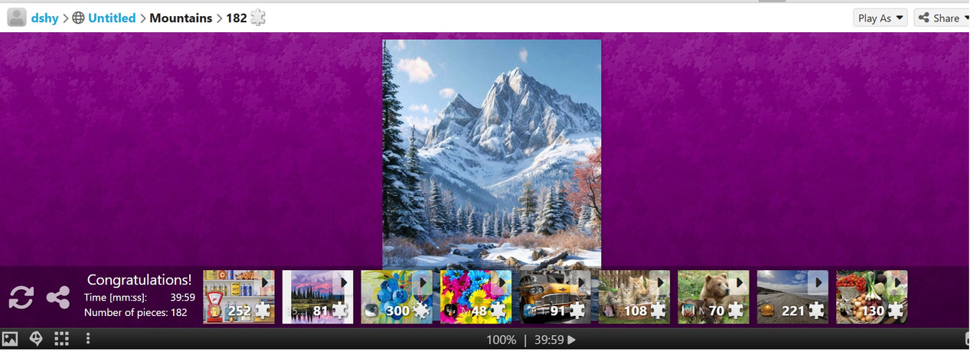Toggle the image preview icon in bottom bar
Image resolution: width=980 pixels, height=355 pixels.
coord(10,339)
